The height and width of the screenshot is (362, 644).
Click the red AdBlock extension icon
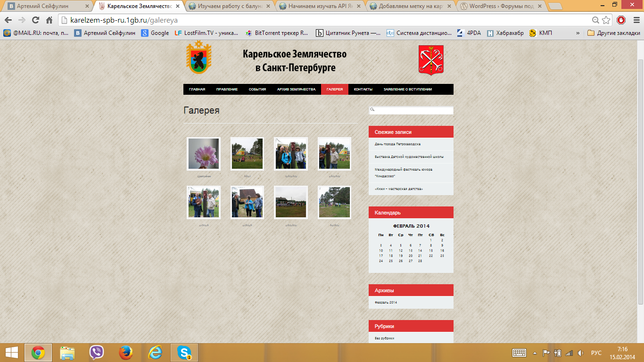pos(621,20)
